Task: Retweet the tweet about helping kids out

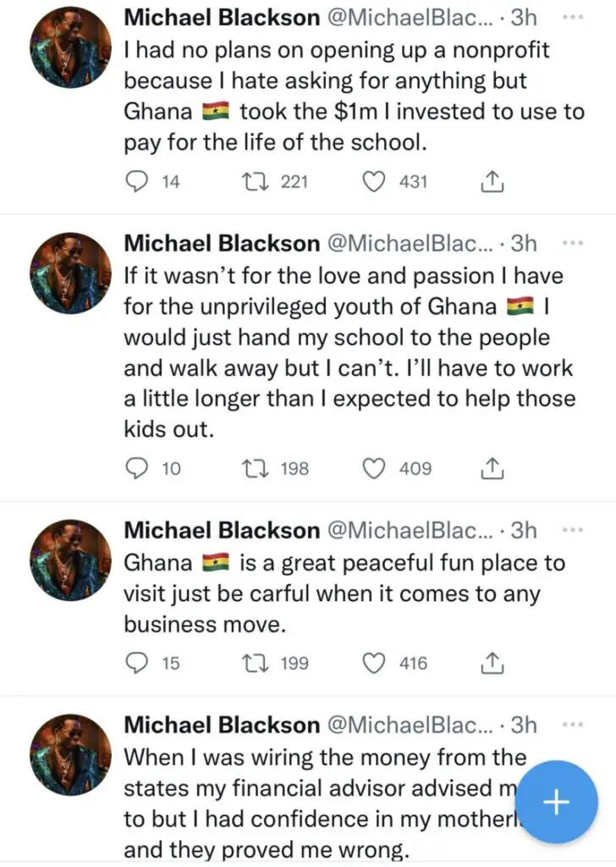Action: pos(254,468)
